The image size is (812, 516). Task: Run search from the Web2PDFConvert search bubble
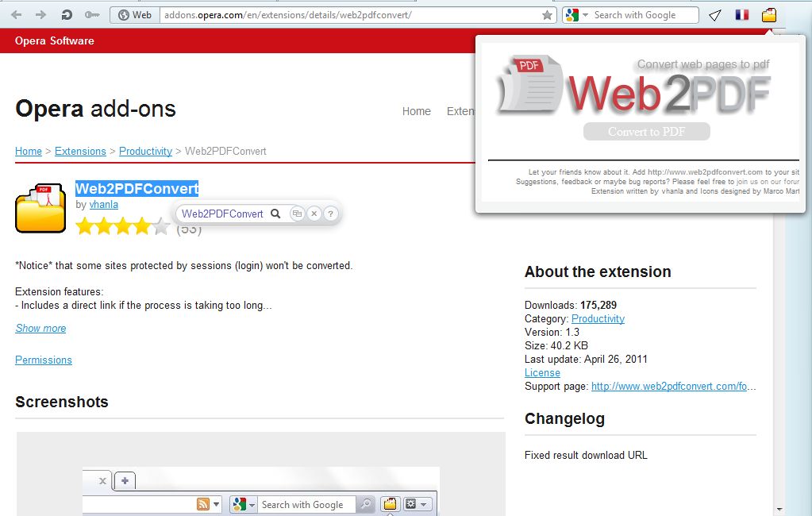275,214
